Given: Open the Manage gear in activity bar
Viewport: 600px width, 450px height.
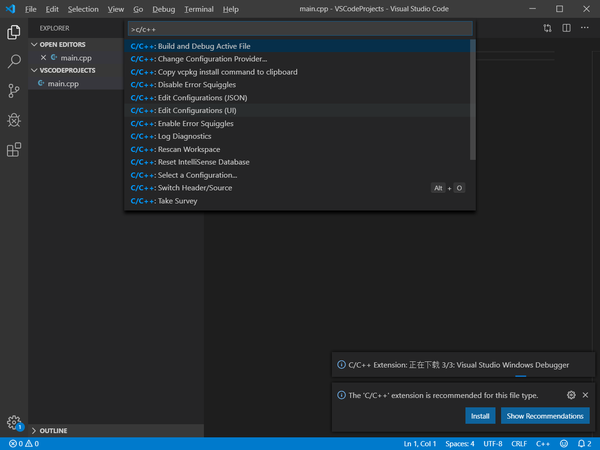Looking at the screenshot, I should [14, 422].
